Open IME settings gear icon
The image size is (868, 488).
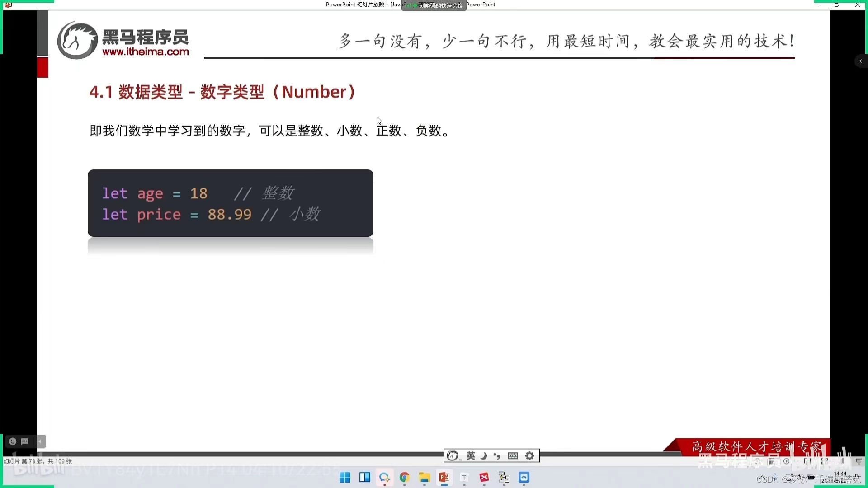pos(530,456)
